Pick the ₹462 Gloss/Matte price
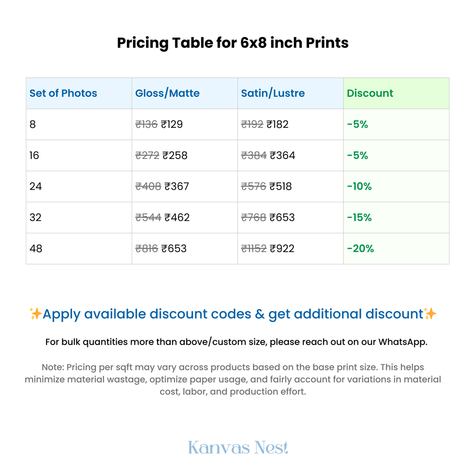The image size is (476, 476). pyautogui.click(x=177, y=217)
